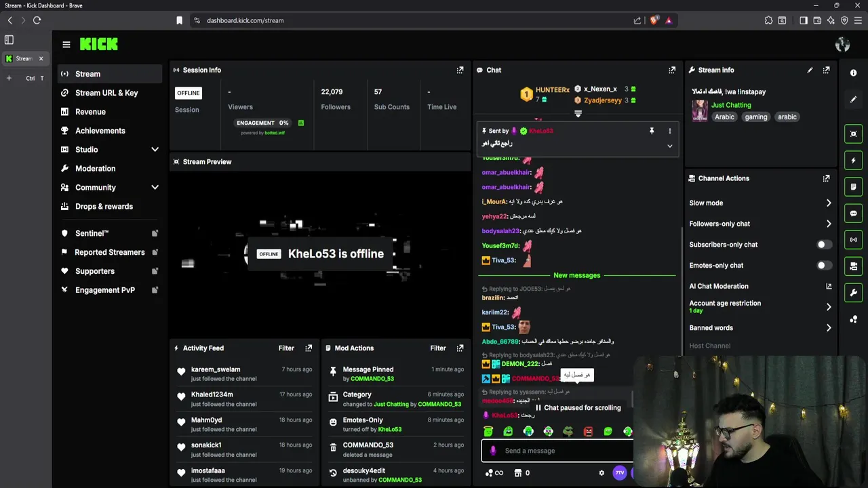Image resolution: width=868 pixels, height=488 pixels.
Task: Toggle the chat bubble widget icon in sidebar
Action: pos(853,213)
